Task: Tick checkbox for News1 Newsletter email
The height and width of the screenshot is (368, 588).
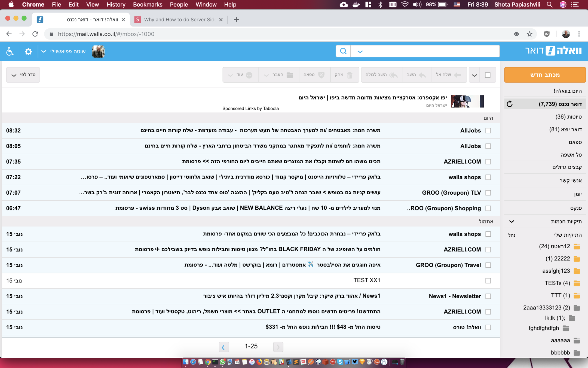Action: [x=488, y=296]
